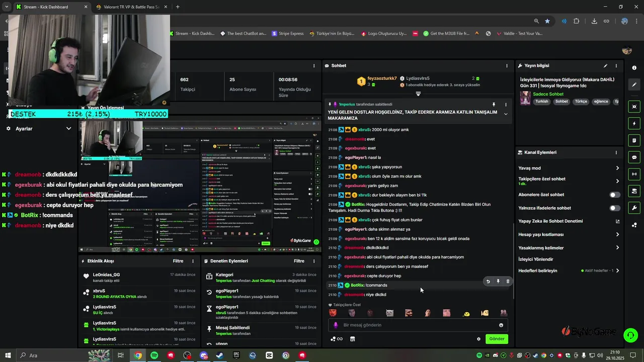
Task: Click İzleyici Yönlendir option
Action: [535, 259]
